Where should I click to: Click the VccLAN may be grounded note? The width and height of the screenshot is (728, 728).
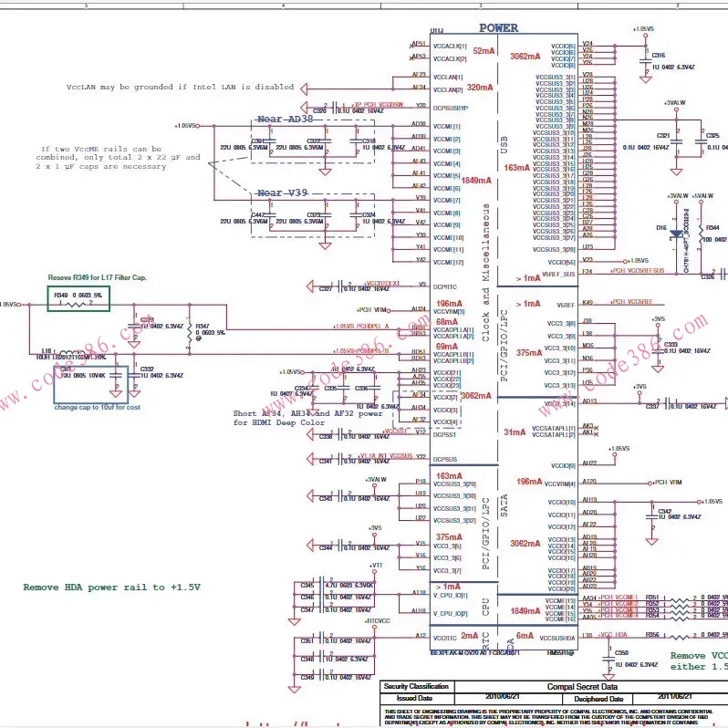coord(180,87)
